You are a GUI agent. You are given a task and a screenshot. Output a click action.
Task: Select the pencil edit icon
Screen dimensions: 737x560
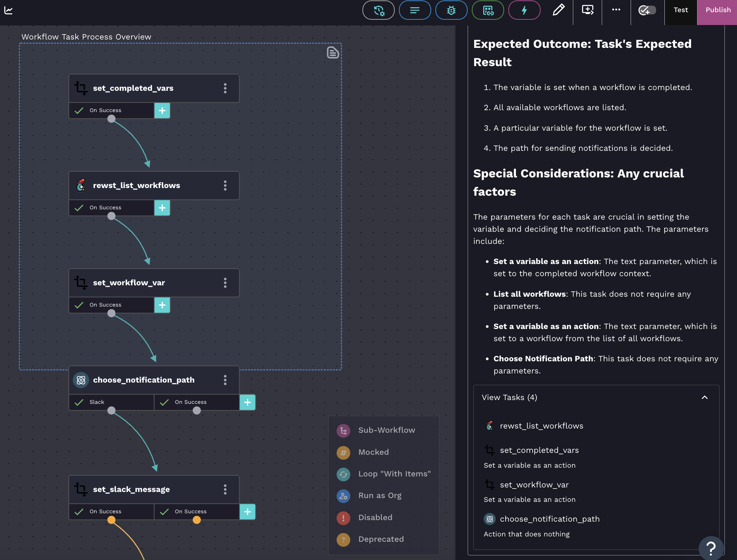point(558,10)
